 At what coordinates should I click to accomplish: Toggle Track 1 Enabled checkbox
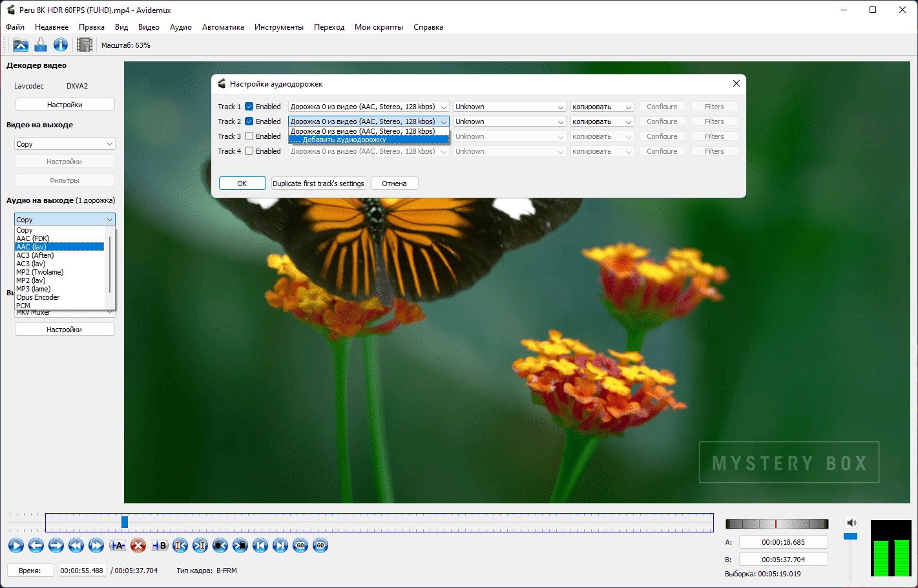tap(249, 107)
